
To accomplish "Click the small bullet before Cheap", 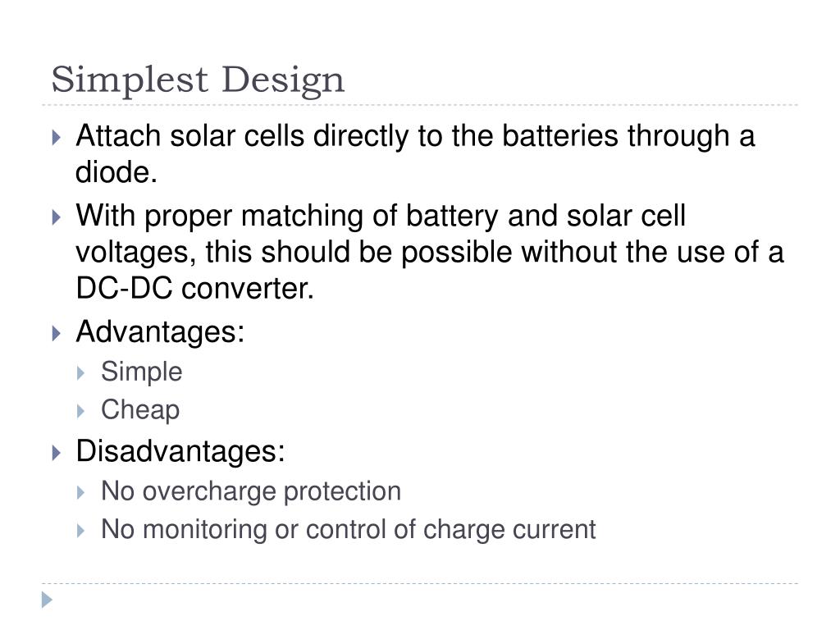I will 81,412.
